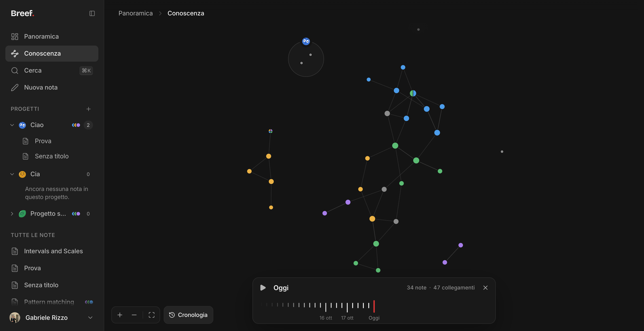644x331 pixels.
Task: Open Panoramica in the sidebar
Action: pos(52,36)
